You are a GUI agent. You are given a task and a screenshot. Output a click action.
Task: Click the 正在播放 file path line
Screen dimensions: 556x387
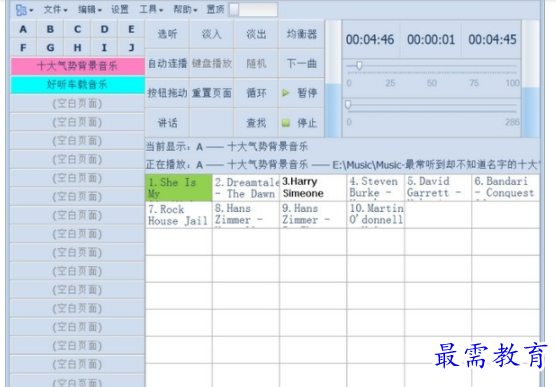pos(343,165)
